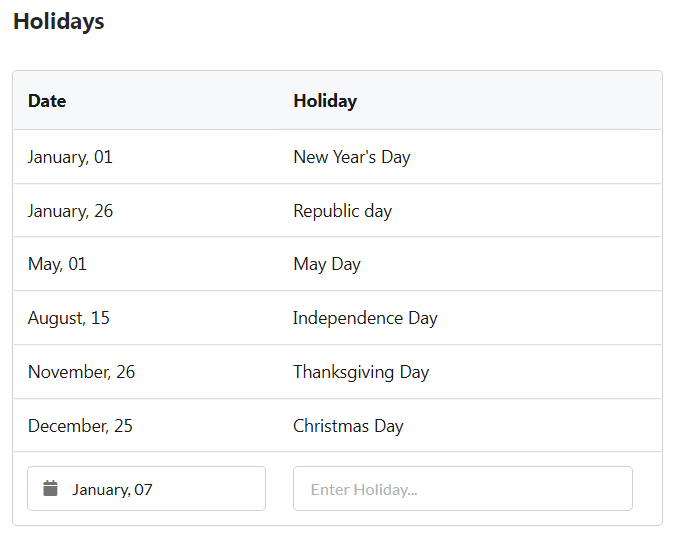The image size is (676, 538).
Task: Select the Christmas Day entry
Action: pyautogui.click(x=348, y=425)
